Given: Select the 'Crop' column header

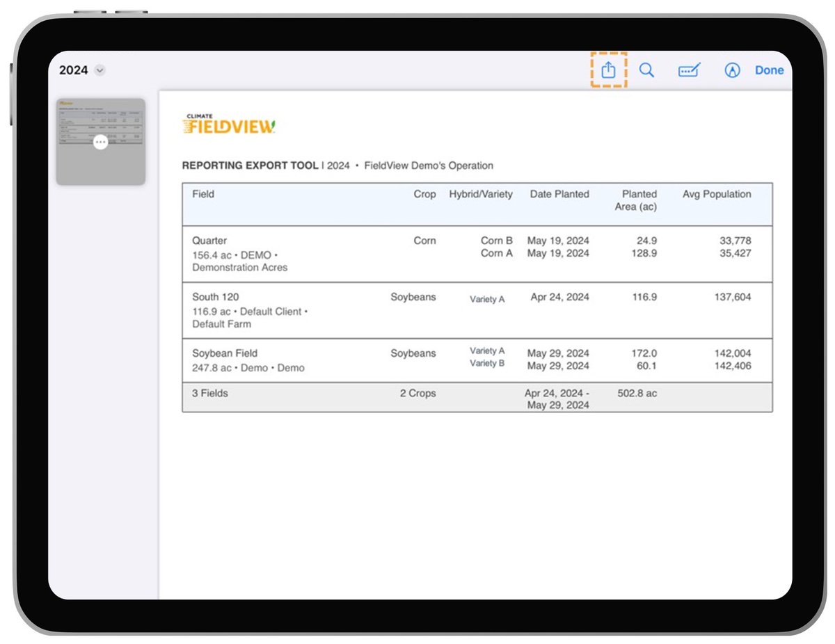Looking at the screenshot, I should click(424, 194).
